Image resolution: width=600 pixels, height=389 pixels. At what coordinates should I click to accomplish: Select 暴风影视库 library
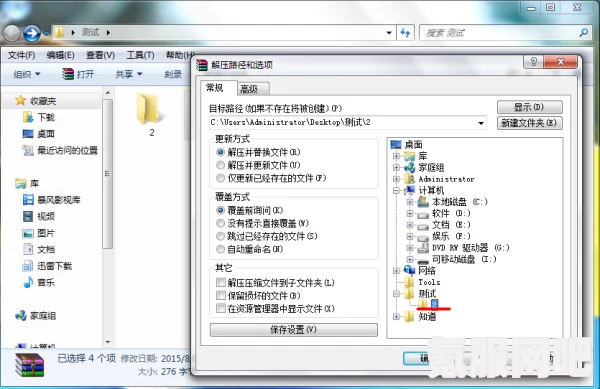click(59, 200)
